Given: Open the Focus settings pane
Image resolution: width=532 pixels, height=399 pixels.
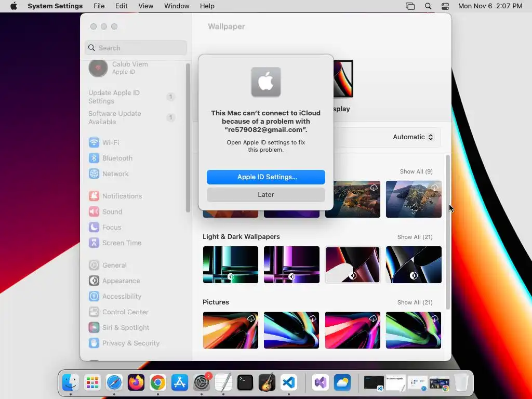Looking at the screenshot, I should click(105, 228).
